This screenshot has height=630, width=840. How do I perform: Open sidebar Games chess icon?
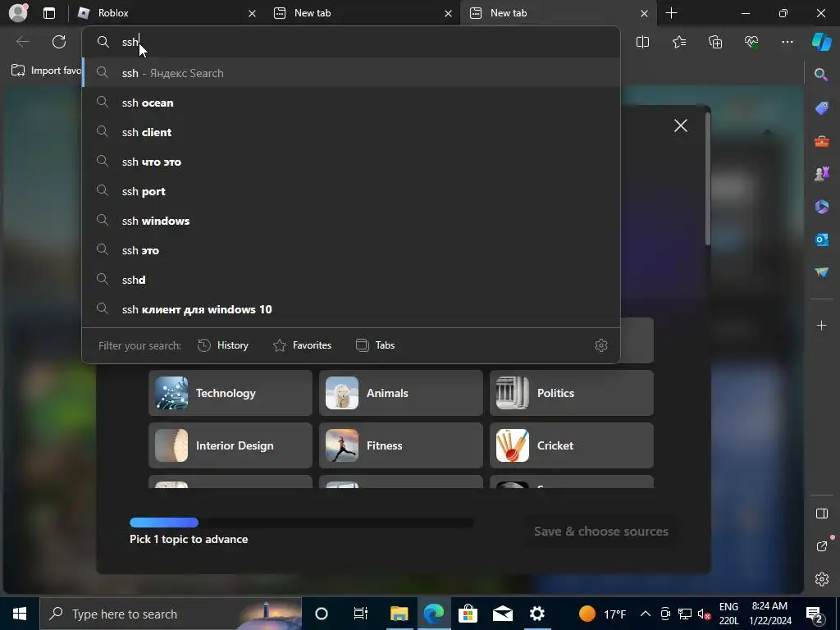(821, 174)
